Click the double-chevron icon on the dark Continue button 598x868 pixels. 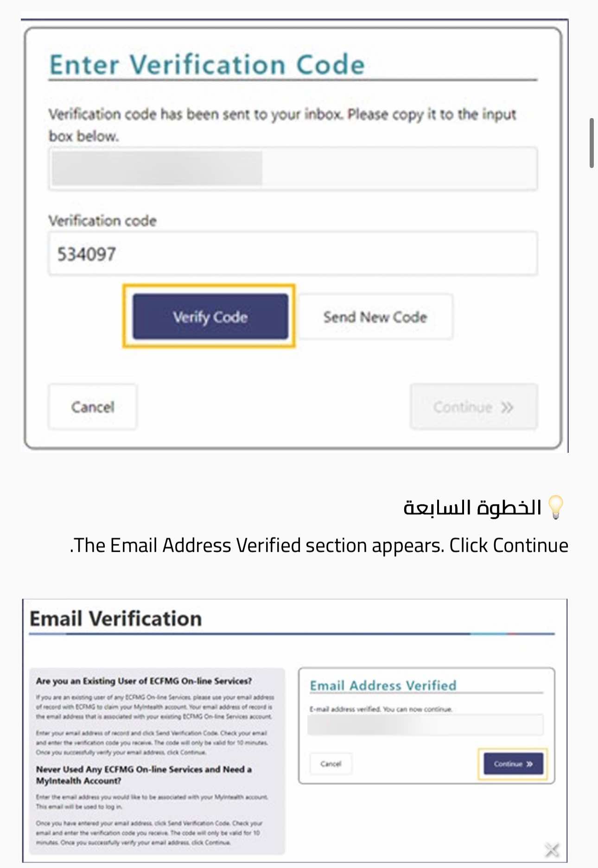click(x=530, y=764)
